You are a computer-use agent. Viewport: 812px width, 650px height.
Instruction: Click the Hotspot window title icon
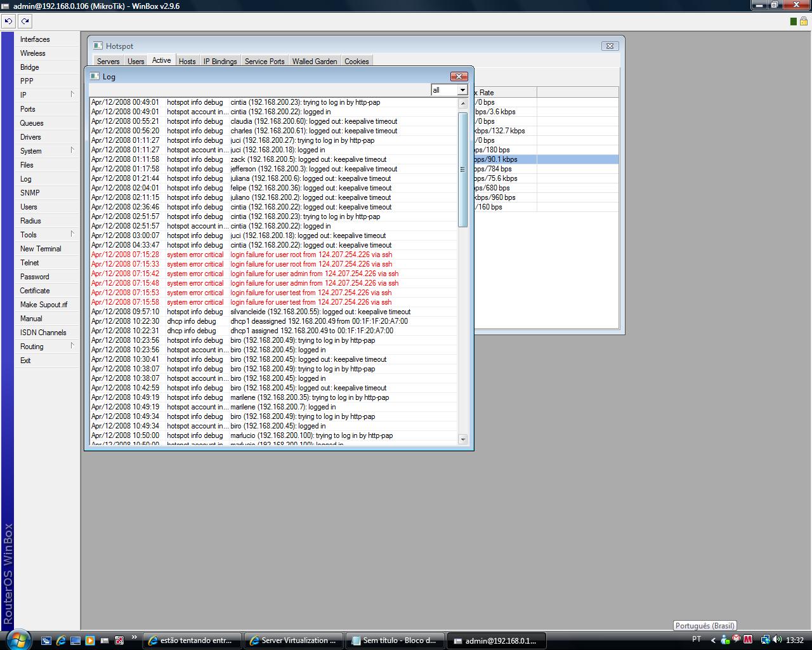pos(98,46)
